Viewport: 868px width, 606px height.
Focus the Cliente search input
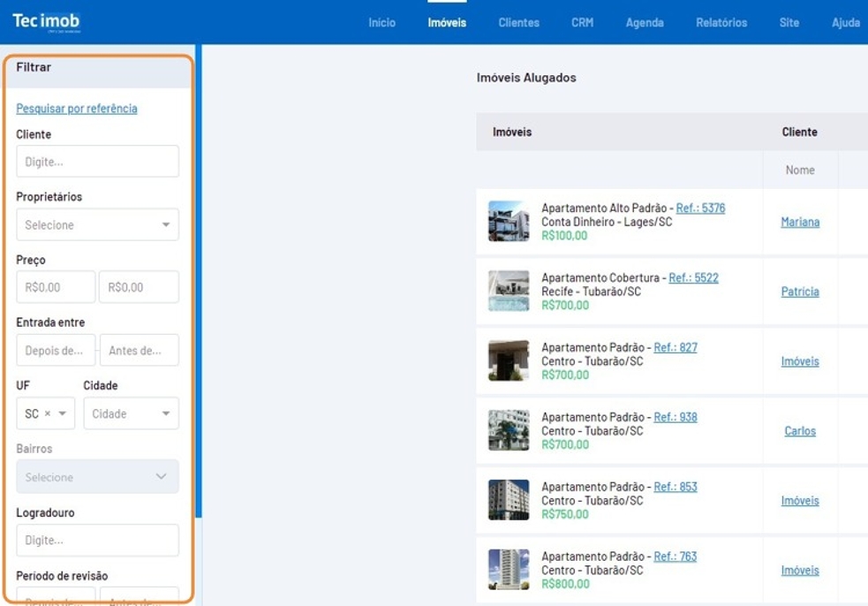97,162
